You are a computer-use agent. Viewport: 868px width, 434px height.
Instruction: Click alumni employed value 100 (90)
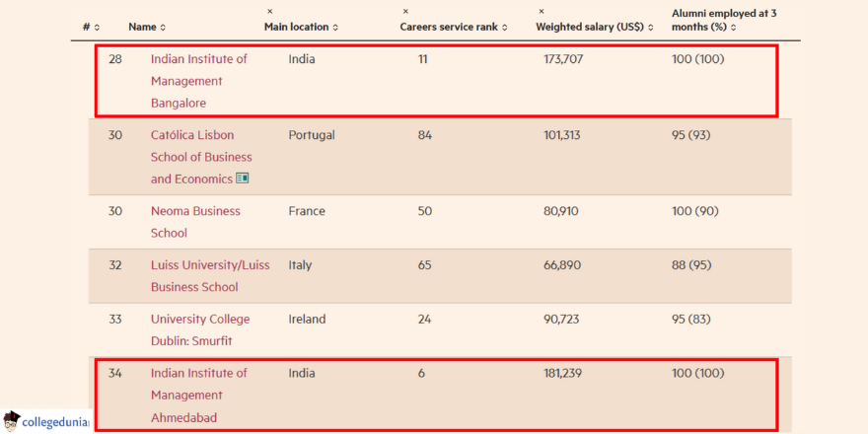[x=694, y=211]
